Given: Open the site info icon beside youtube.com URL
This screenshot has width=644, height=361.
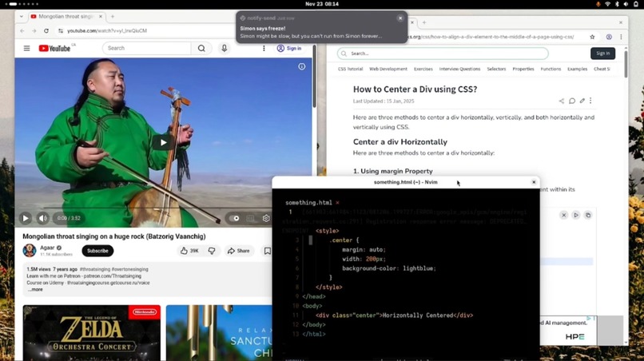Looking at the screenshot, I should [61, 31].
